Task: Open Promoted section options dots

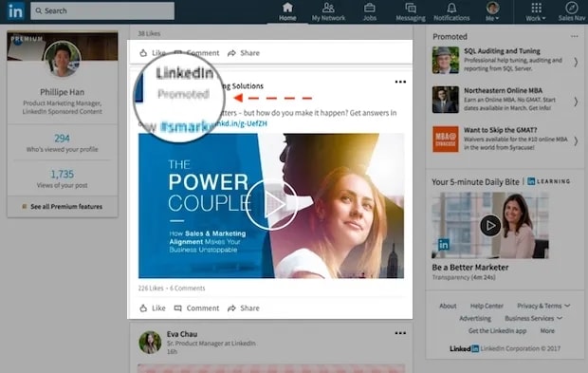Action: tap(574, 36)
